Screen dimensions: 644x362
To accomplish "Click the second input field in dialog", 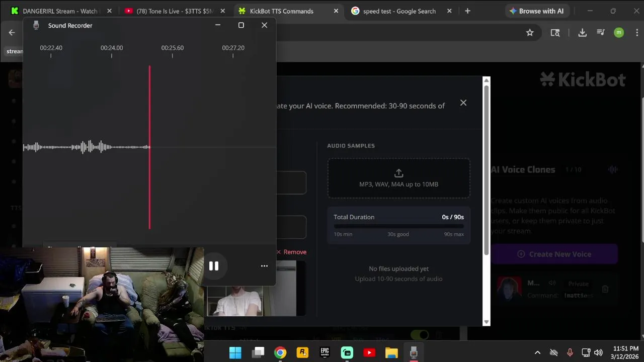I will [291, 227].
